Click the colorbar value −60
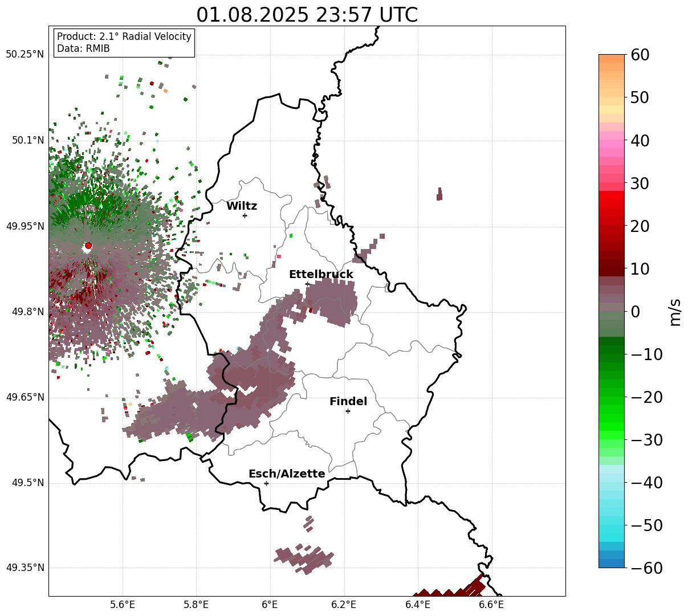Image resolution: width=688 pixels, height=616 pixels. point(646,568)
